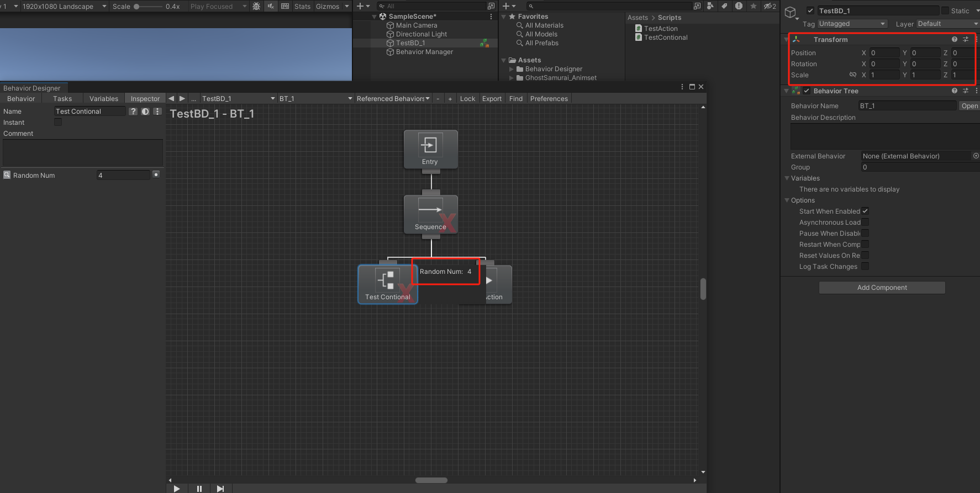This screenshot has height=493, width=980.
Task: Open the TestBD_1 object dropdown in Behavior Designer
Action: point(238,98)
